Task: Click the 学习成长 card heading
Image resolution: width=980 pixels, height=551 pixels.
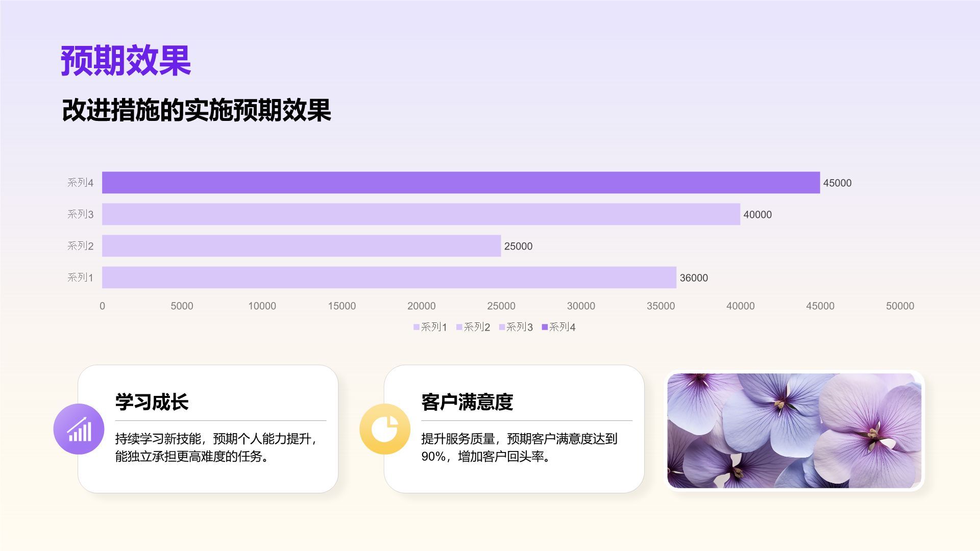Action: click(x=151, y=403)
